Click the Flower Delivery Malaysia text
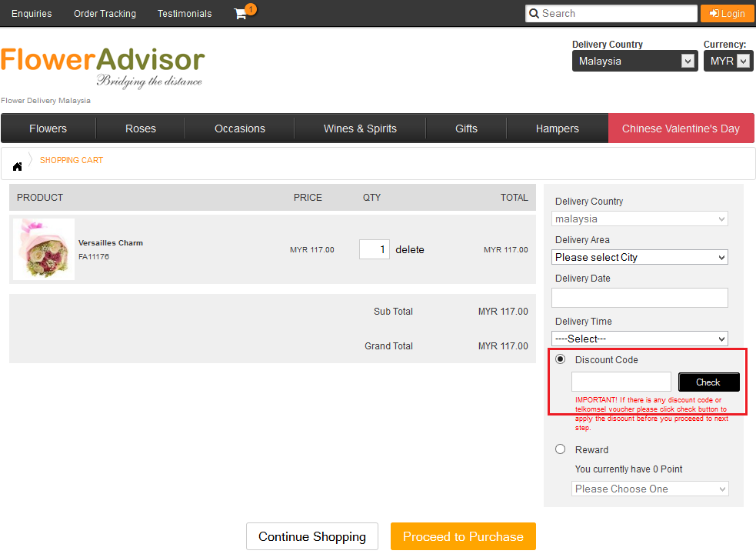 click(46, 100)
